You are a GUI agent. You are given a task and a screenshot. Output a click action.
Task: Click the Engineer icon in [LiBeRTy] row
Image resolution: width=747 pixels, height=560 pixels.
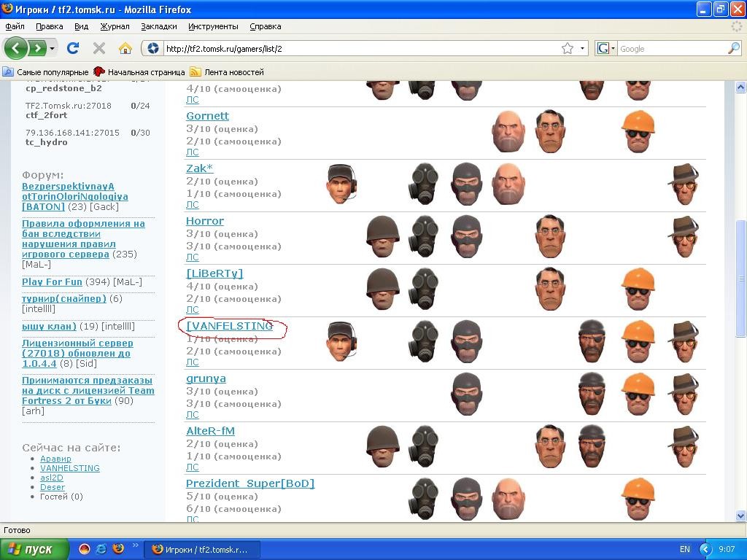tap(638, 289)
